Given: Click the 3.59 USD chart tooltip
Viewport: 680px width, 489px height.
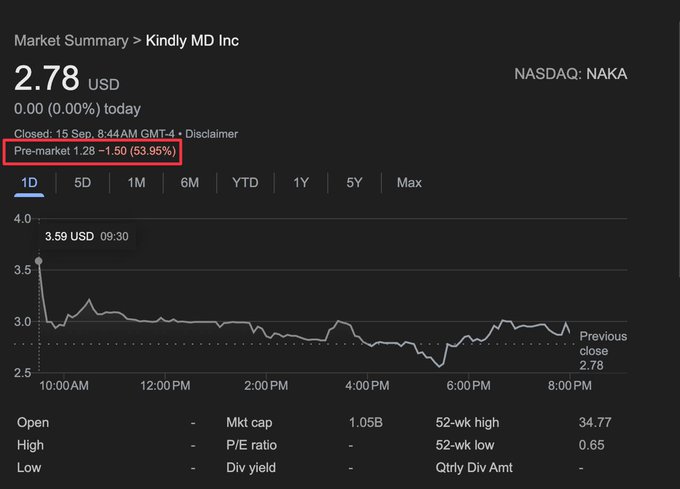Looking at the screenshot, I should (x=87, y=237).
